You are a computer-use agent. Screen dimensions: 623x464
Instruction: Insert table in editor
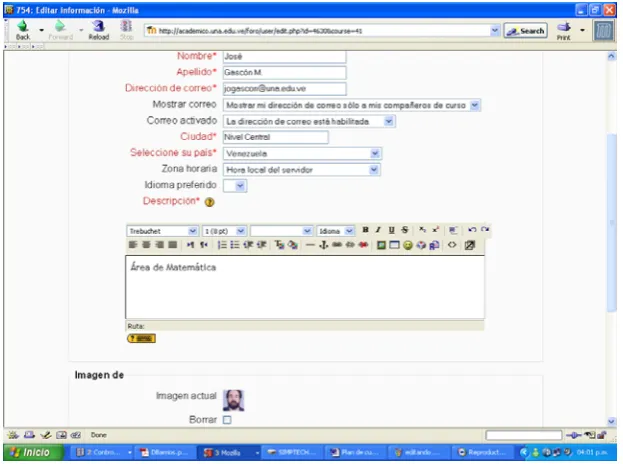point(394,245)
